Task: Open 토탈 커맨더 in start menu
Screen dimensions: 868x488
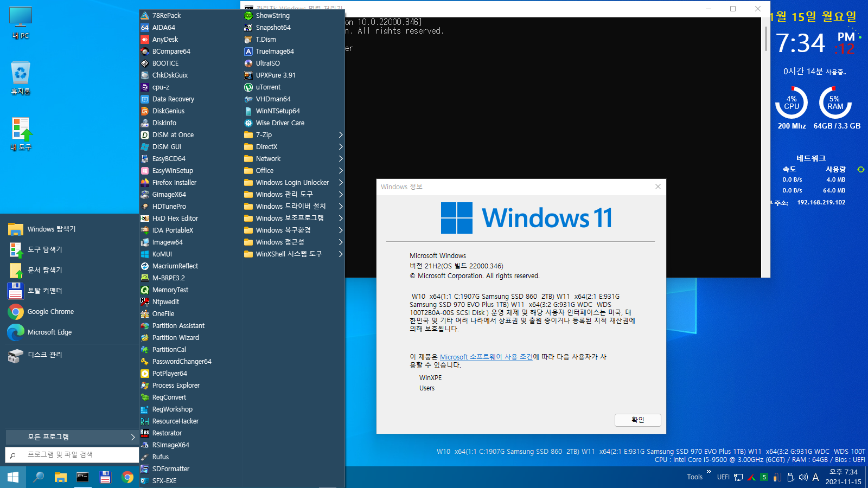Action: pos(44,291)
